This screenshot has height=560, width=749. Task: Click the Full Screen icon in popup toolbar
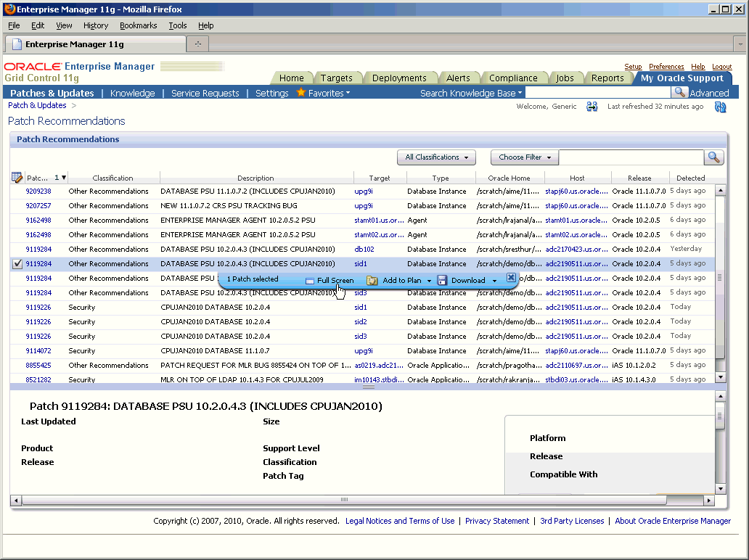coord(309,281)
